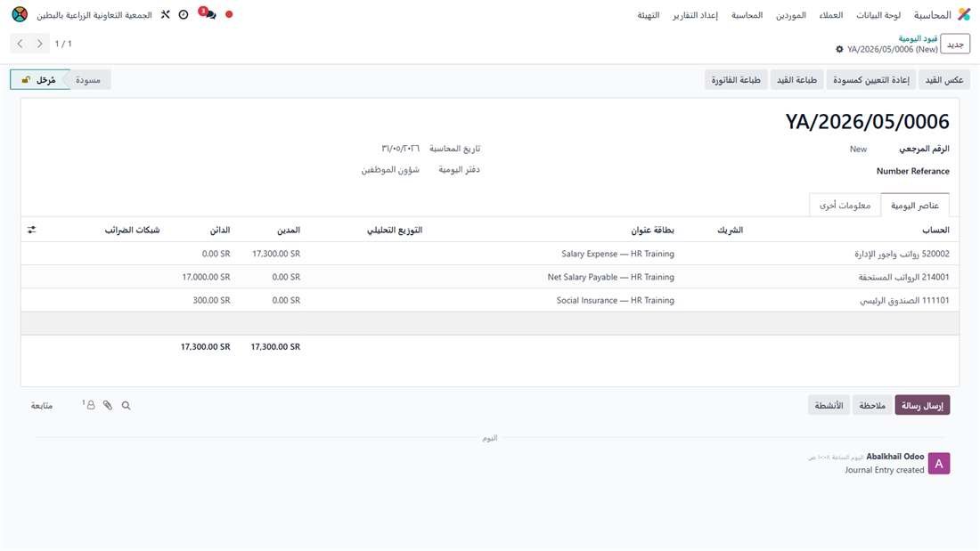Click label Salary Expense — HR Training
This screenshot has height=551, width=980.
[617, 255]
